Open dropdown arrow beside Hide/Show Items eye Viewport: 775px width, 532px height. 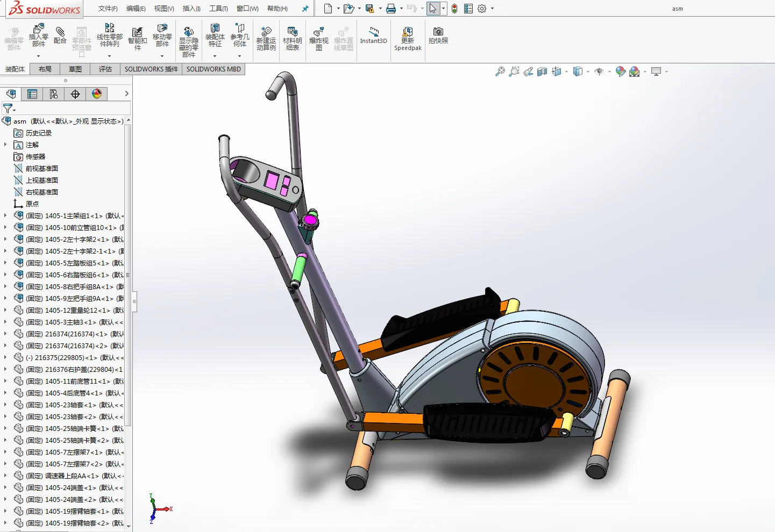tap(609, 71)
